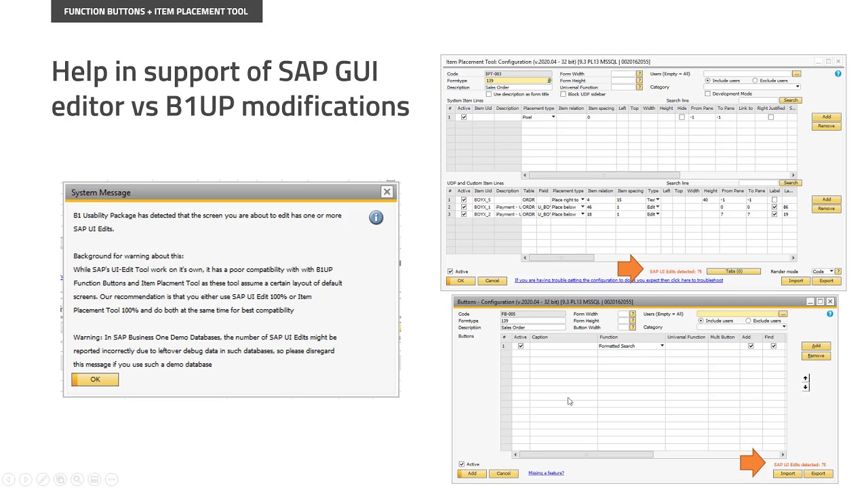Viewport: 868px width, 488px height.
Task: Click Form Width question mark in Item Placement Tool
Action: point(639,74)
